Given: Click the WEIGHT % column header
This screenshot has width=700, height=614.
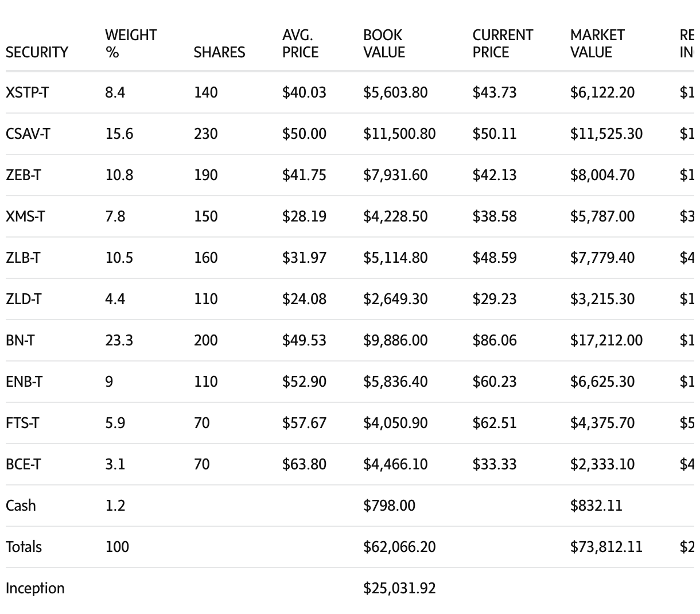Looking at the screenshot, I should 131,44.
